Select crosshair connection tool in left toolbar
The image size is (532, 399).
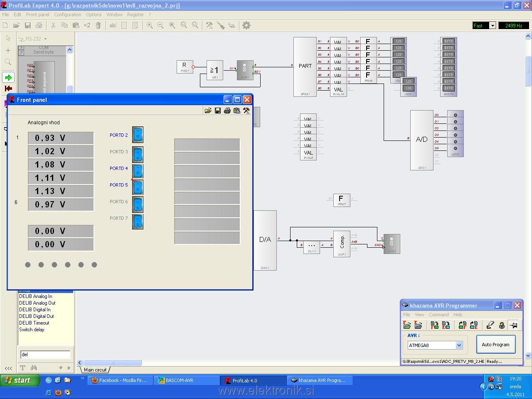(x=8, y=50)
